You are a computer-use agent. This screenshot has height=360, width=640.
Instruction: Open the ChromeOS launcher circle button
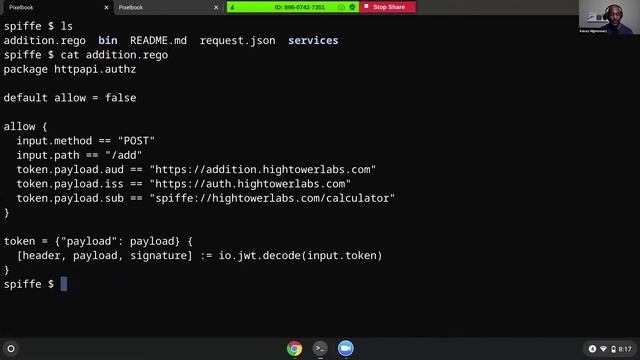click(11, 349)
